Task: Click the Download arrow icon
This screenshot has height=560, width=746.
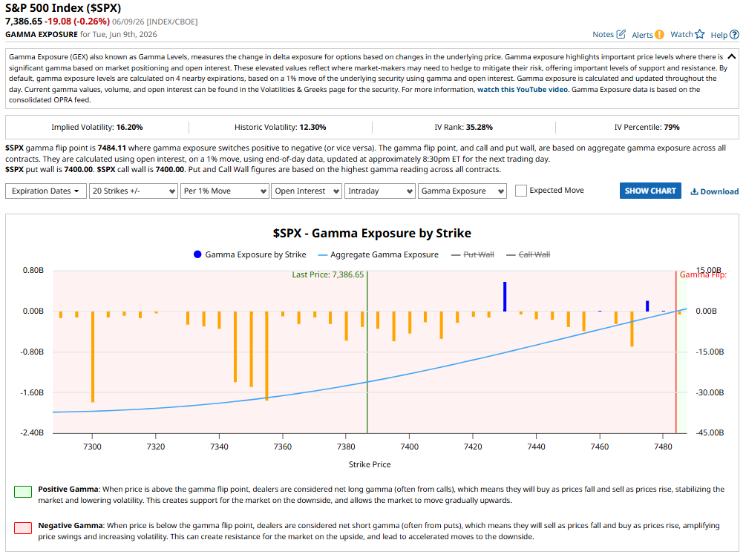Action: [x=694, y=191]
